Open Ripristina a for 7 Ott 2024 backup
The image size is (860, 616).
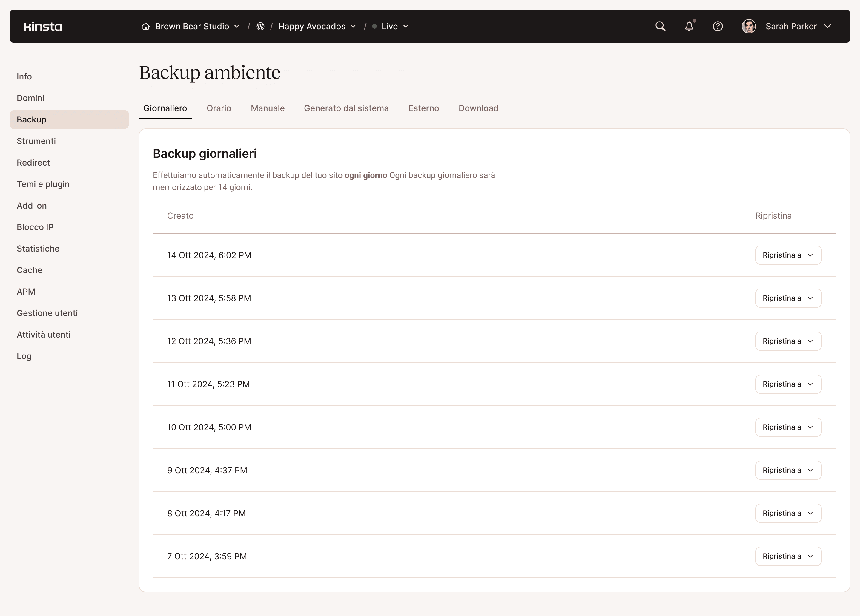pos(788,556)
